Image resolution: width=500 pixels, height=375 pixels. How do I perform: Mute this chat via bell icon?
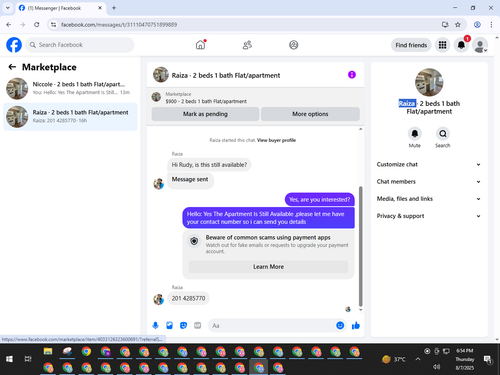pyautogui.click(x=415, y=134)
